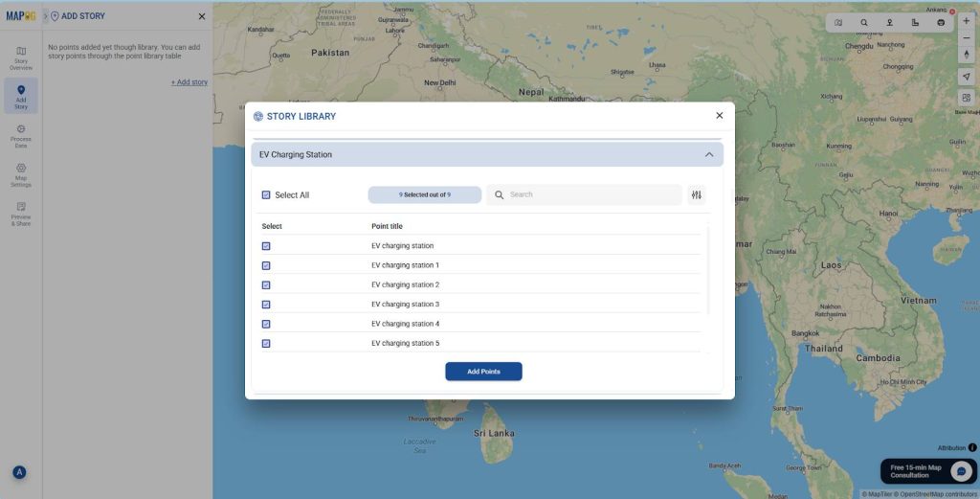The image size is (980, 499).
Task: Open Story Overview in the sidebar
Action: click(21, 58)
